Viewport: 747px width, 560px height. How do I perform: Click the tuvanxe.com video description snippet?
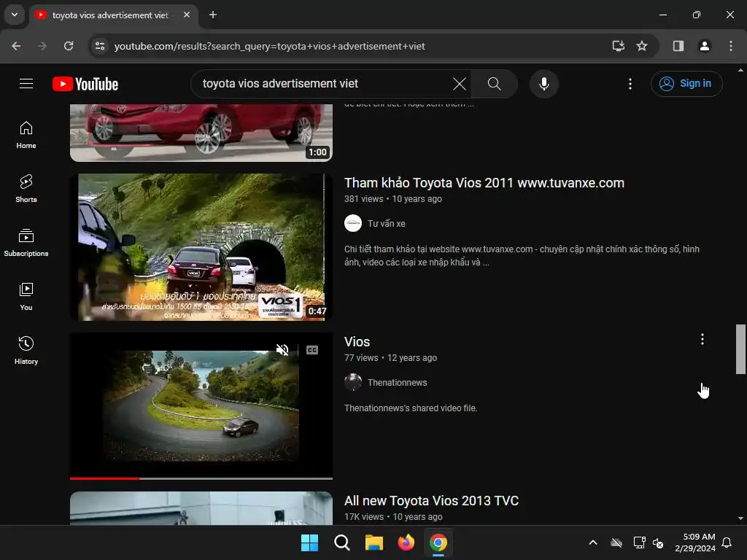[522, 256]
